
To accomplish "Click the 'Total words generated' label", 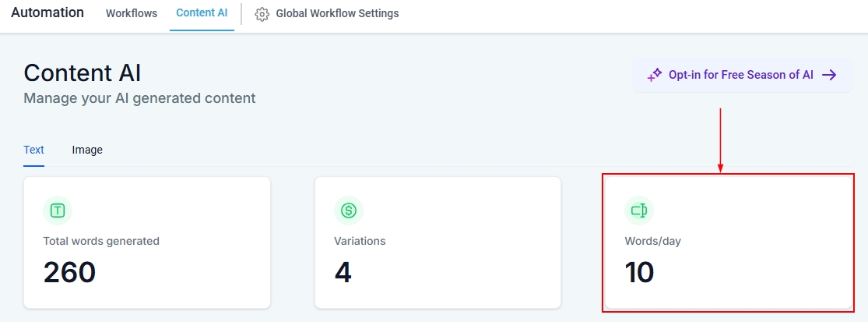I will click(101, 241).
